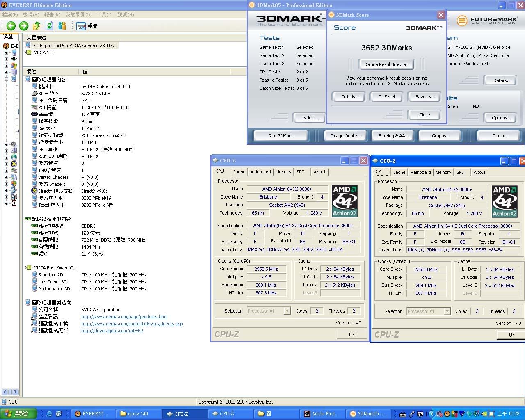Open the 檢視(V) menu in EVEREST

(31, 15)
